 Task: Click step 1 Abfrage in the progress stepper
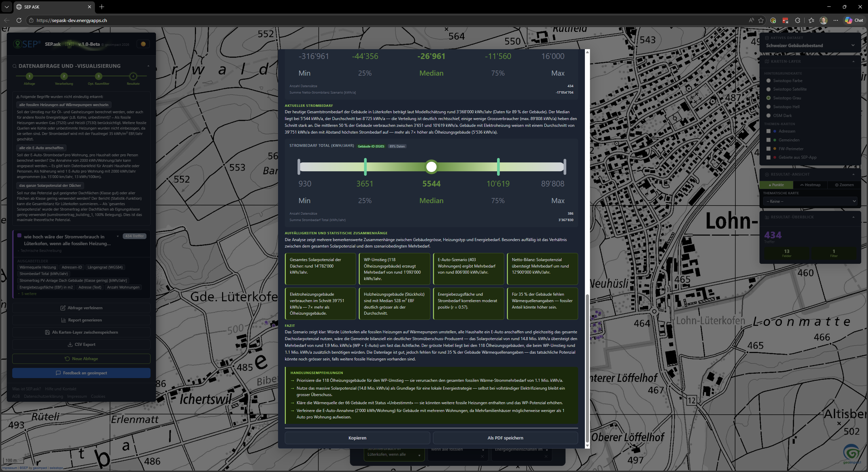29,76
